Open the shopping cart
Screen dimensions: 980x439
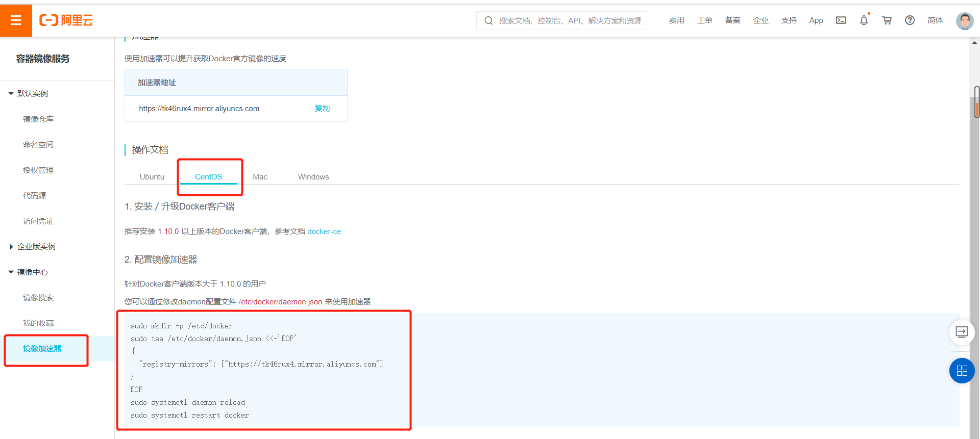(x=887, y=20)
